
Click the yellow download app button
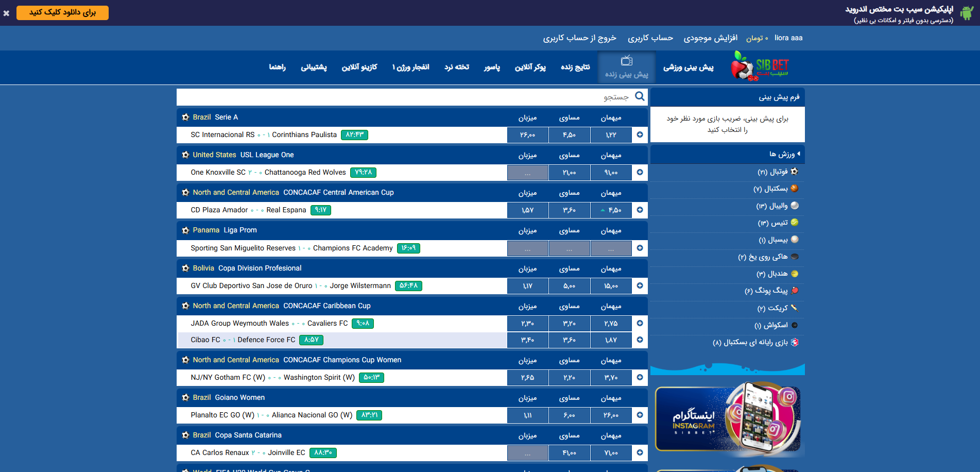click(x=62, y=13)
